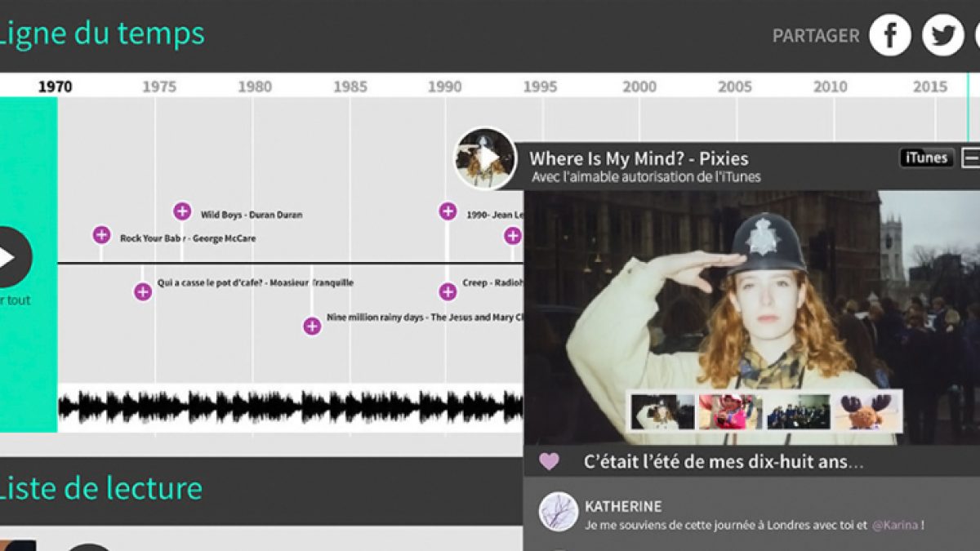The width and height of the screenshot is (980, 551).
Task: Jump to 1970 on the timeline
Action: [x=55, y=87]
